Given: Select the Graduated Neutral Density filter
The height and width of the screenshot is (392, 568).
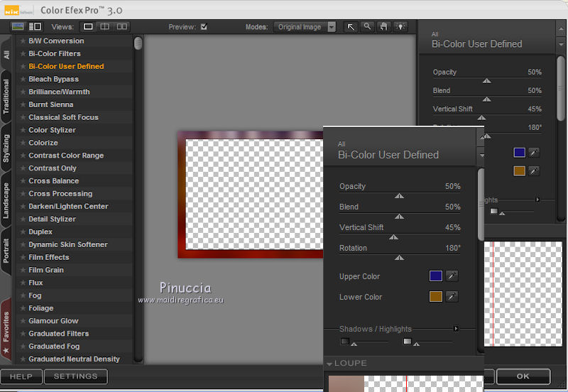Looking at the screenshot, I should coord(75,359).
